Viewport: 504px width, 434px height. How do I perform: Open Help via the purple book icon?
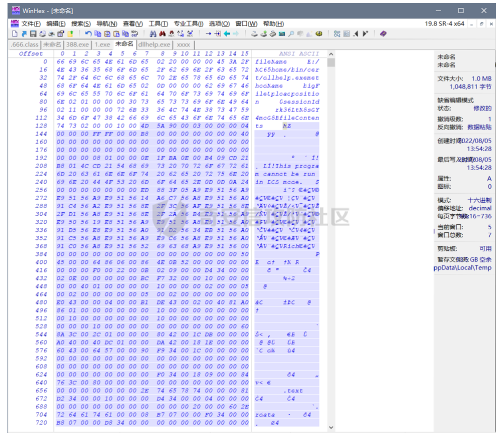(x=383, y=34)
